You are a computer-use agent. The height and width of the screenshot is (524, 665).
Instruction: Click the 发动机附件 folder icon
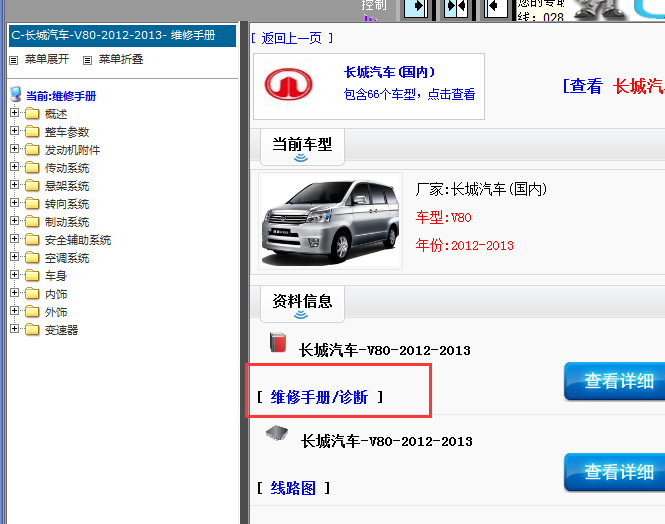[32, 150]
